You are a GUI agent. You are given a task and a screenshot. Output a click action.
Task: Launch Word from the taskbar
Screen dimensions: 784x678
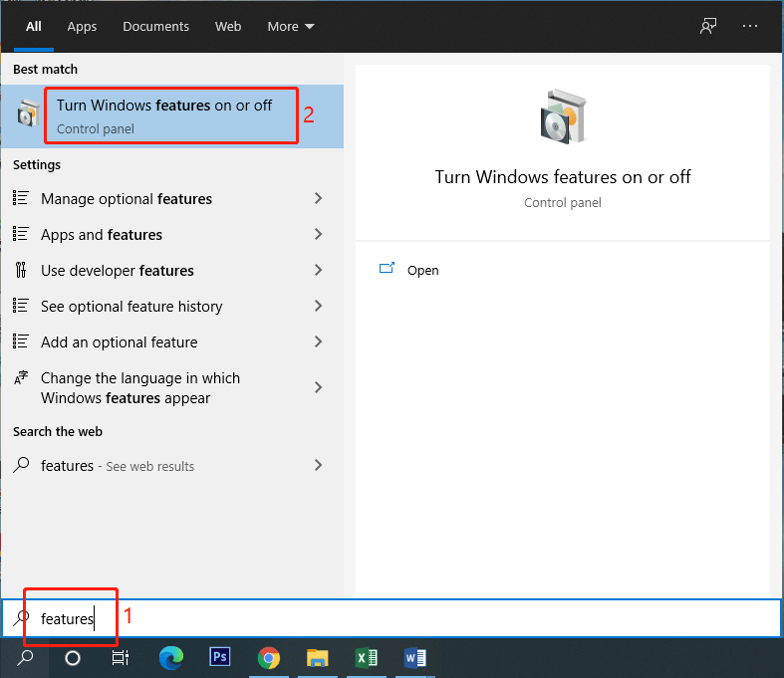(415, 657)
